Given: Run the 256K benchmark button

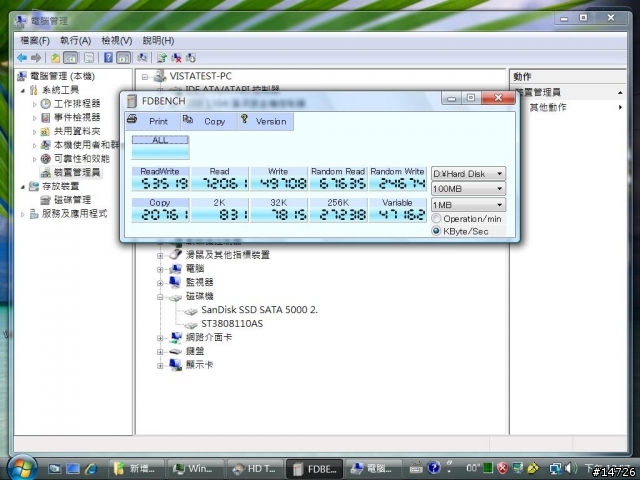Looking at the screenshot, I should pos(338,210).
